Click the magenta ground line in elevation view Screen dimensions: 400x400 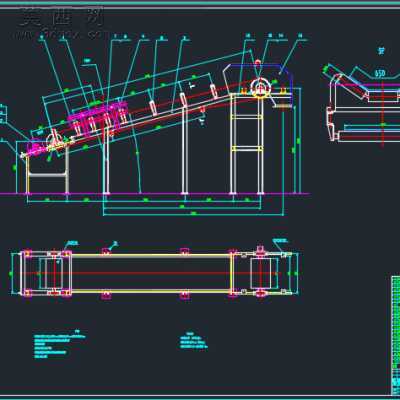pos(155,193)
